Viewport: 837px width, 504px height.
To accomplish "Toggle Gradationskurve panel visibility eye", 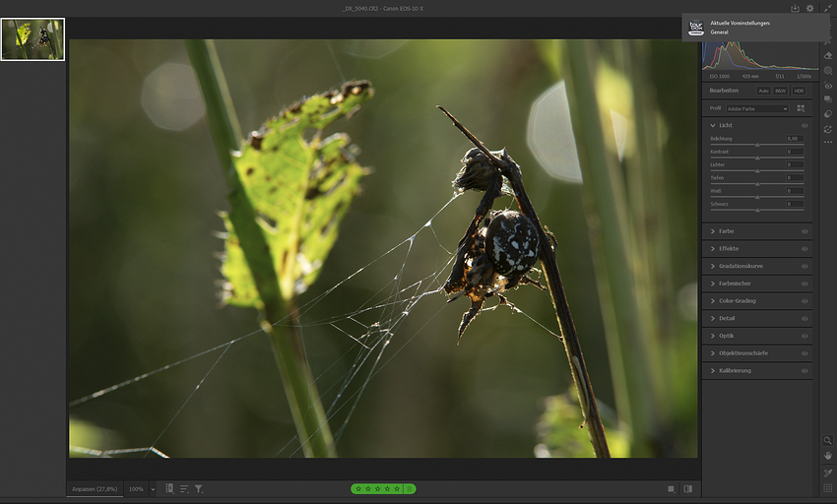I will 805,266.
